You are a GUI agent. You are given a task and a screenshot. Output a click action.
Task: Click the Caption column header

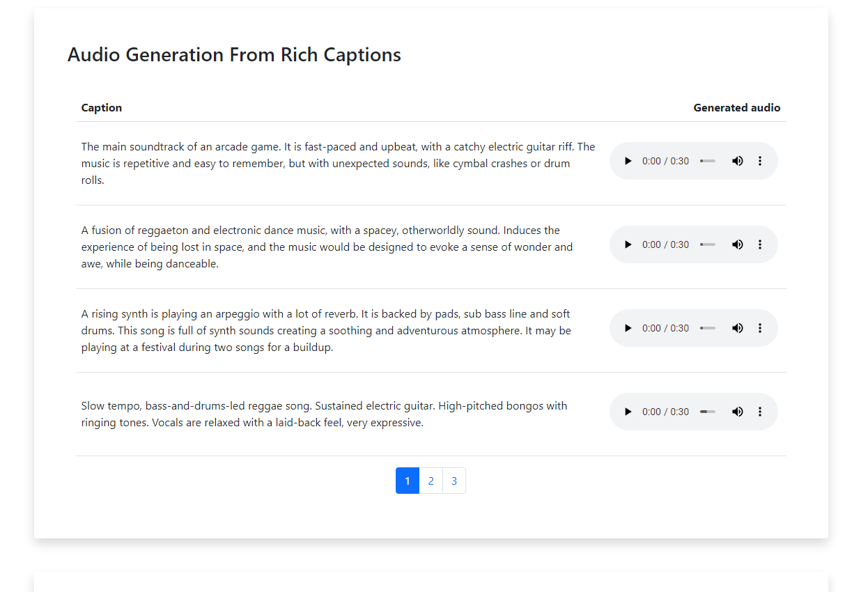pyautogui.click(x=102, y=107)
